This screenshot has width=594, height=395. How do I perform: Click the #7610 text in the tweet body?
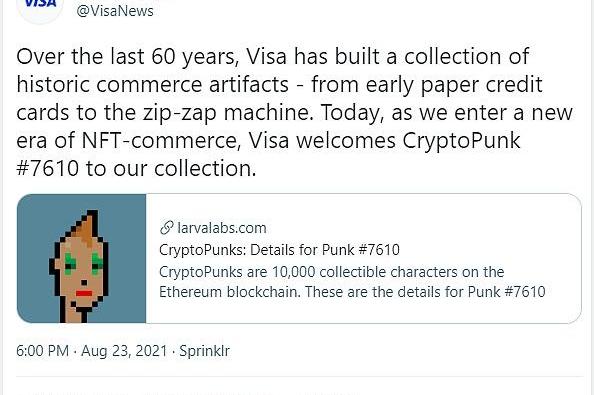48,168
